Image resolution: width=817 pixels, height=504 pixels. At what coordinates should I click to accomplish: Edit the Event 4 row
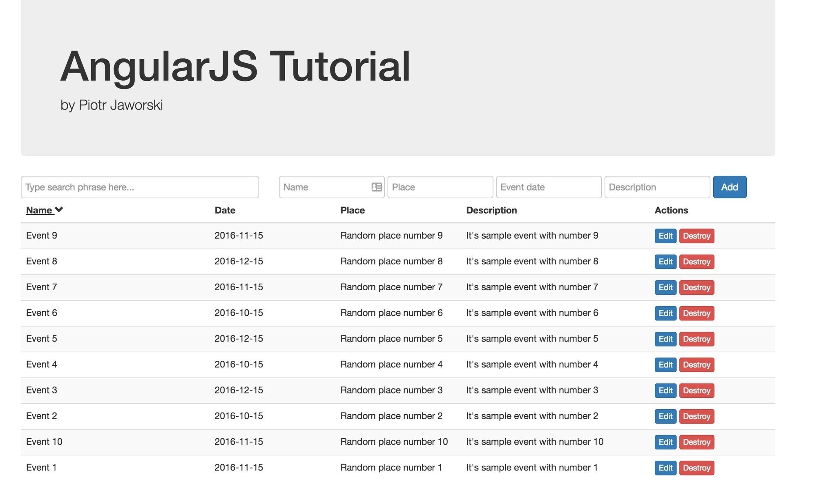665,364
